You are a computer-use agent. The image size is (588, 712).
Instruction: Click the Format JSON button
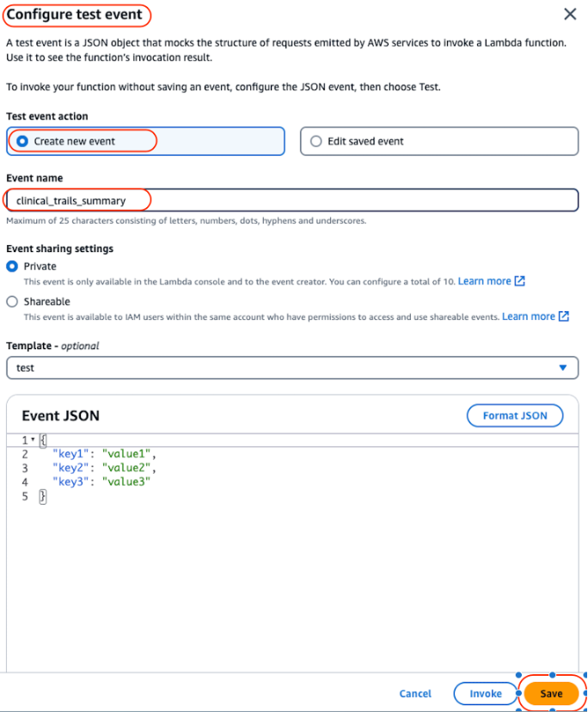(x=514, y=415)
